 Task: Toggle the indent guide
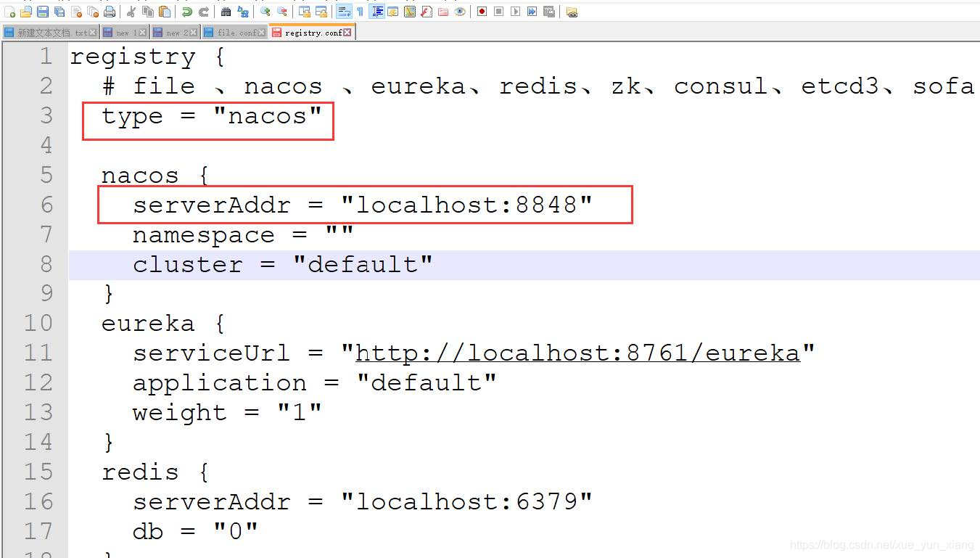377,12
